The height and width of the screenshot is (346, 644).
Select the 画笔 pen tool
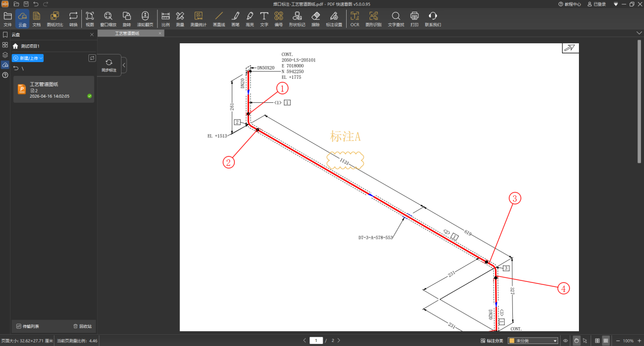(x=235, y=18)
